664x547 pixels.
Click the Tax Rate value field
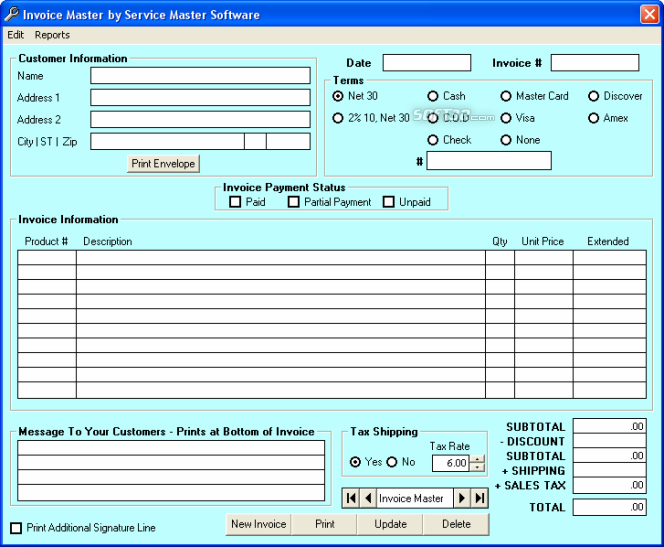451,463
